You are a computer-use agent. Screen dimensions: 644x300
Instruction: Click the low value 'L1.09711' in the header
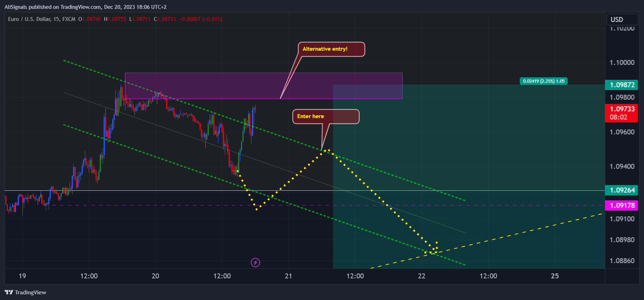point(140,19)
